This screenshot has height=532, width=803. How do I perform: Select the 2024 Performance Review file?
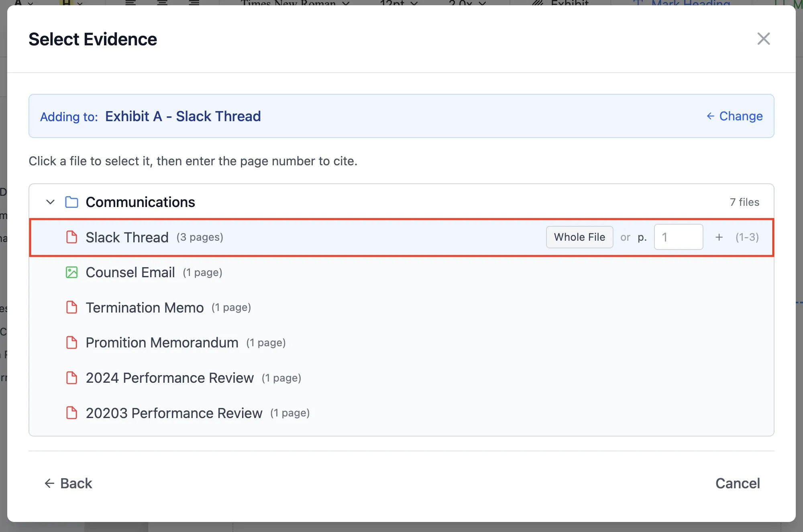401,378
